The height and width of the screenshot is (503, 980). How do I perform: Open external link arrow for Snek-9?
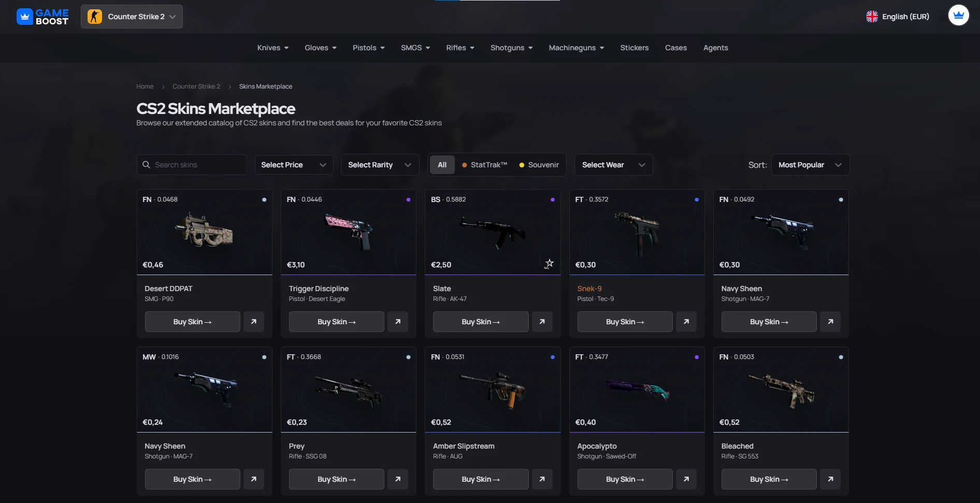coord(686,322)
